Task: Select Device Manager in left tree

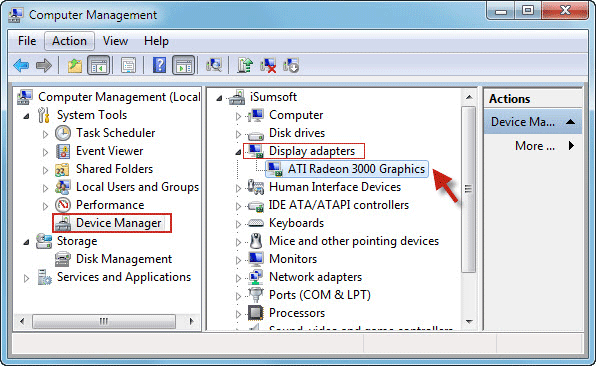Action: (119, 223)
